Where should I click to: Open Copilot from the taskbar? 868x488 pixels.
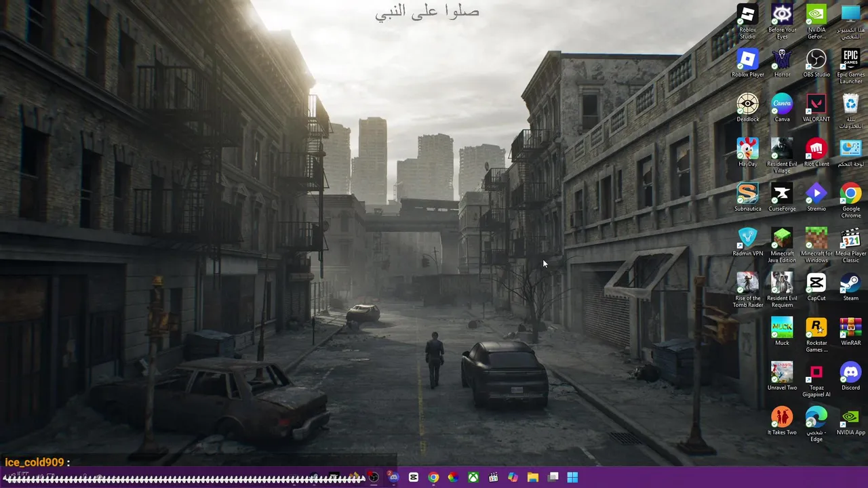[x=513, y=477]
